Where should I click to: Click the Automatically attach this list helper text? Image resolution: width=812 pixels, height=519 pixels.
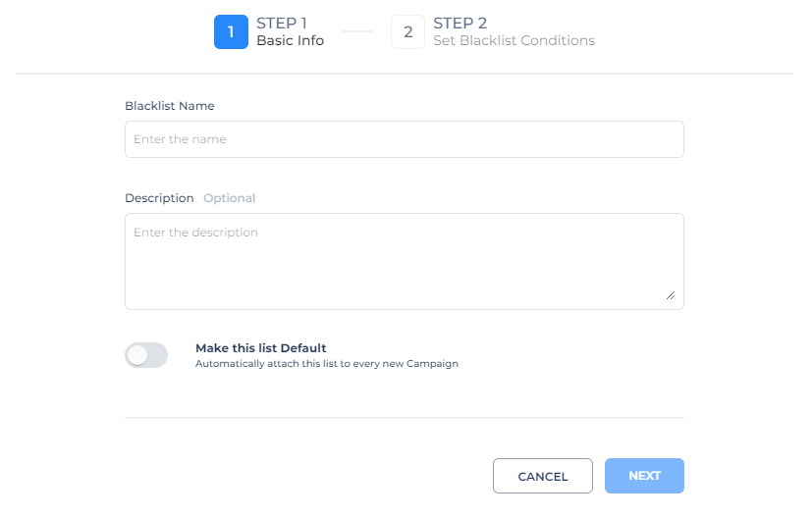pos(326,364)
